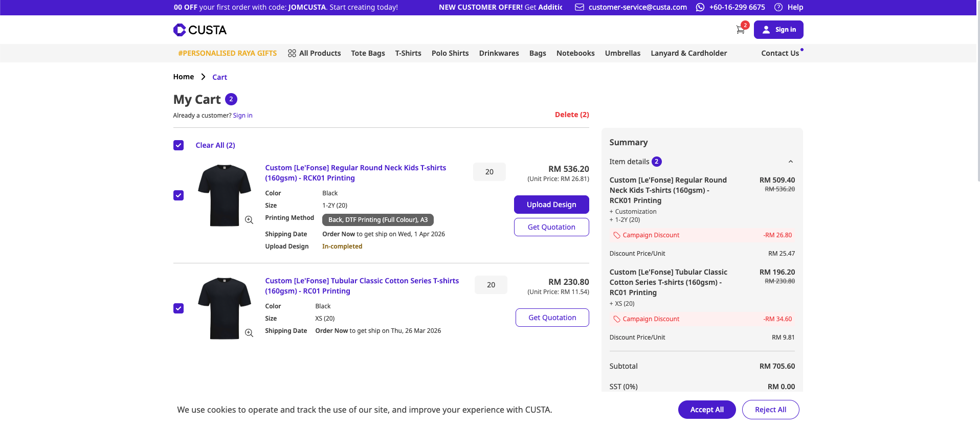Viewport: 980px width, 427px height.
Task: Click the Campaign Discount tag icon for RM 34.60
Action: click(x=617, y=319)
